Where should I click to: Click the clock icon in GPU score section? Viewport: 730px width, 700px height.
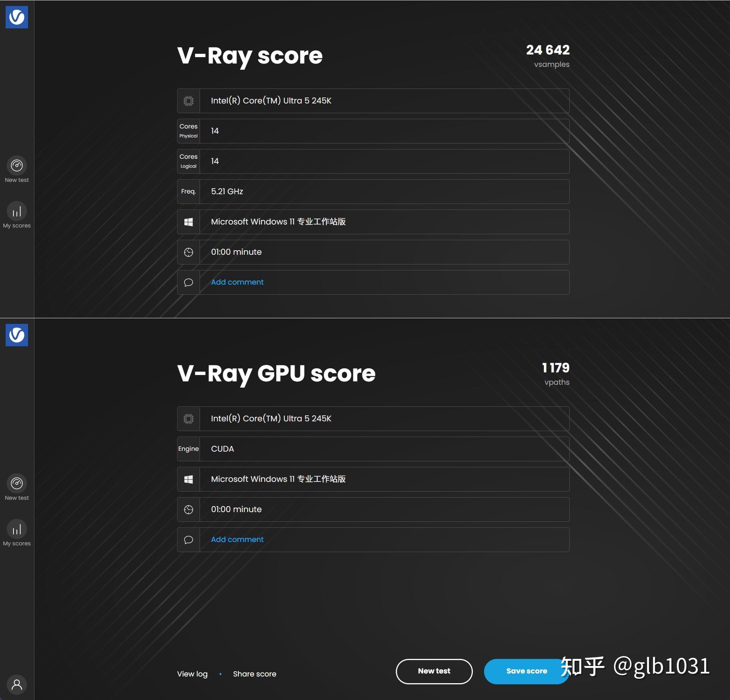pos(188,509)
